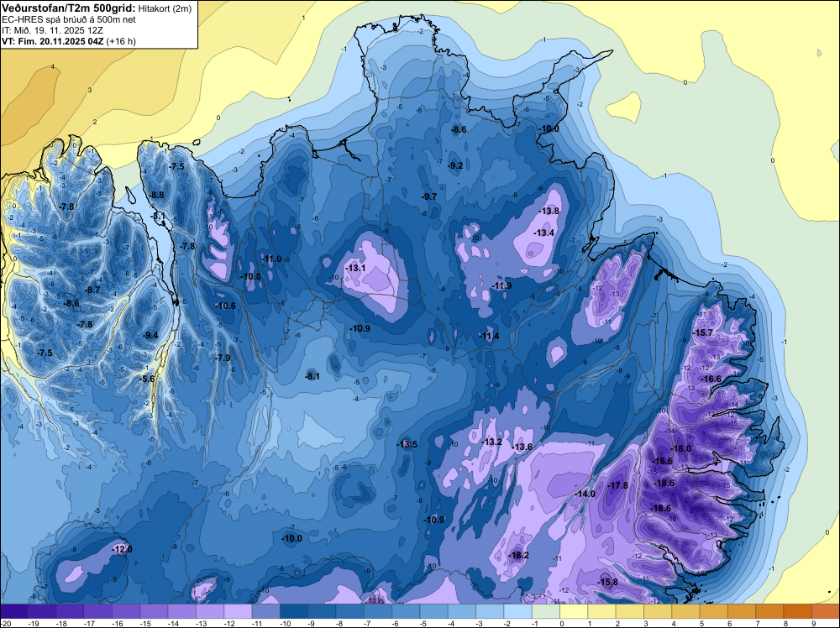Click the legend swatch between 0 and 1
The height and width of the screenshot is (628, 840).
(573, 611)
